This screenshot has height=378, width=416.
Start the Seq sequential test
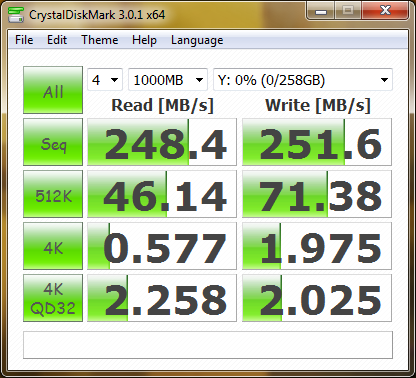(x=53, y=142)
